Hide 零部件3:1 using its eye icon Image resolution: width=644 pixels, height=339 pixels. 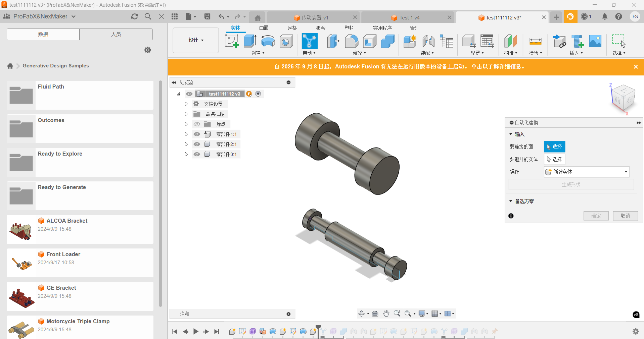(197, 154)
